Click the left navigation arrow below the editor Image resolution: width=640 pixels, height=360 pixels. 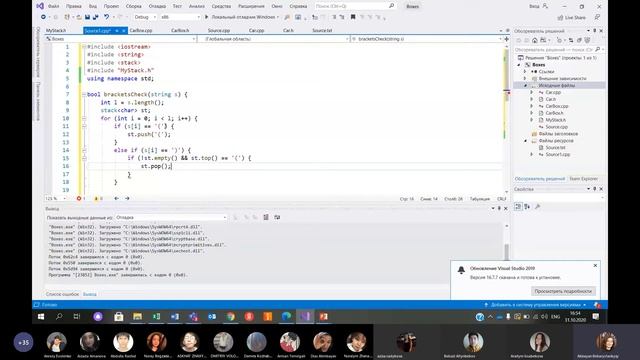116,198
